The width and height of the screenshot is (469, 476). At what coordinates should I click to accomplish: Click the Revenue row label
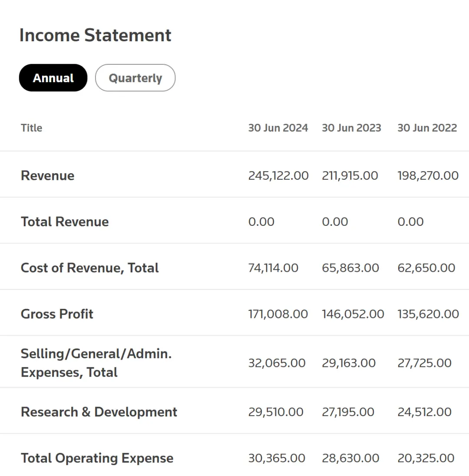[48, 175]
